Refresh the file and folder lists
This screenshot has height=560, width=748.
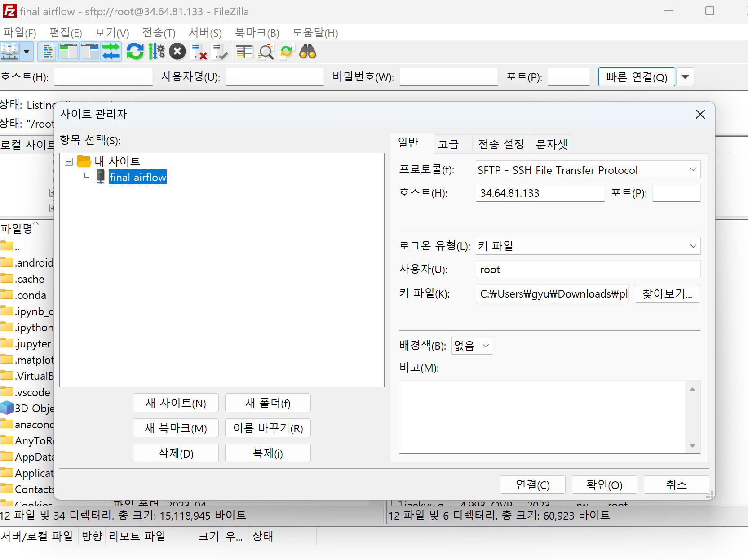pyautogui.click(x=135, y=52)
